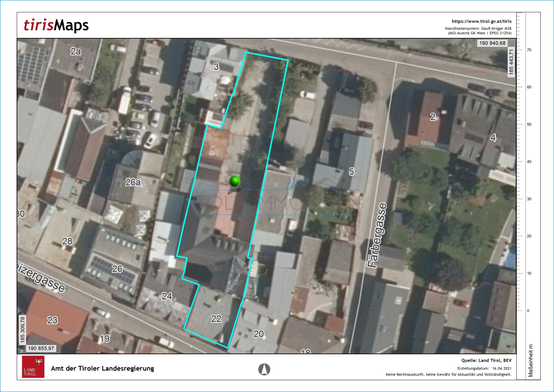Select the Färbergasse street label
The height and width of the screenshot is (392, 554).
coord(377,235)
